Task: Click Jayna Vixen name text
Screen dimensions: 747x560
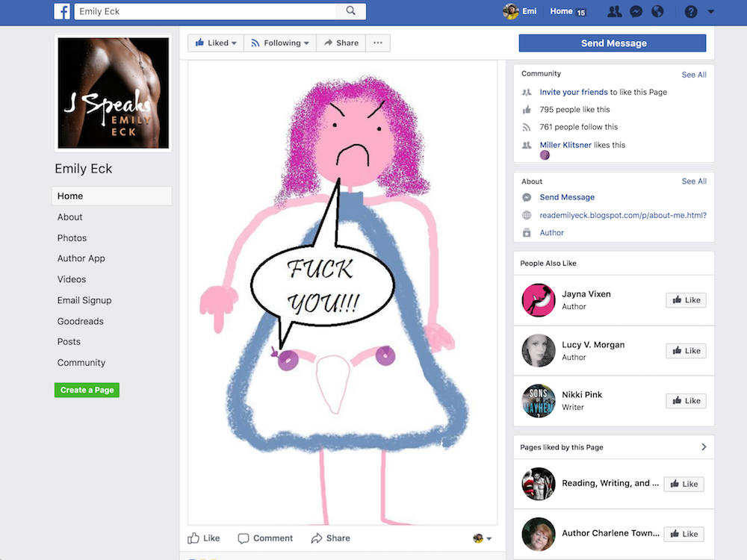Action: tap(586, 294)
